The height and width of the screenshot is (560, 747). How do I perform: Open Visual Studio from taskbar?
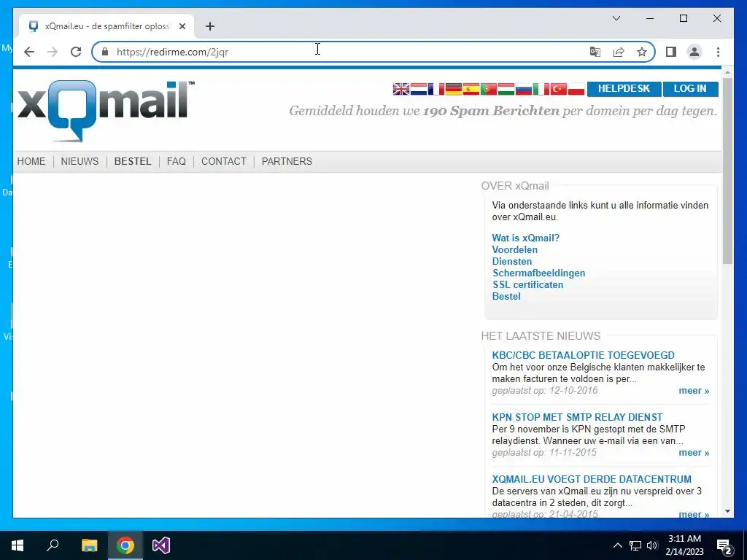click(161, 545)
